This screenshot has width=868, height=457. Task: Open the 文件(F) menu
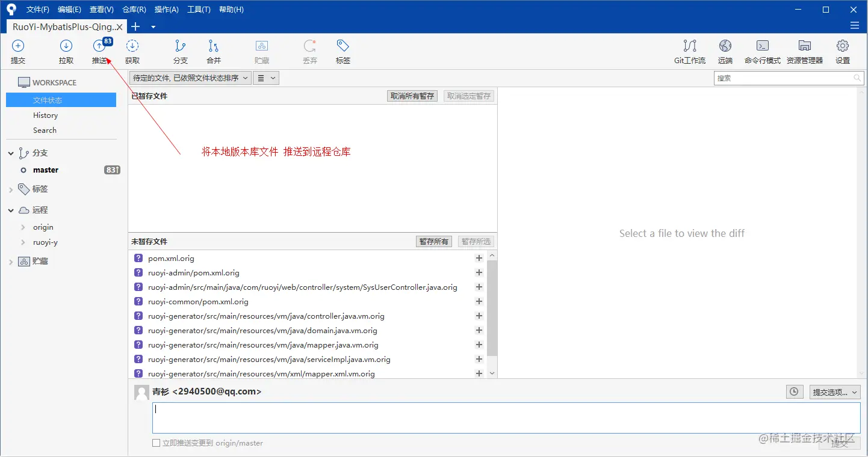tap(38, 10)
